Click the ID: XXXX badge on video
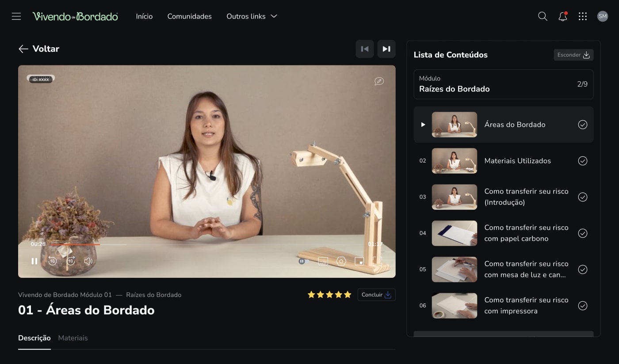 coord(41,80)
